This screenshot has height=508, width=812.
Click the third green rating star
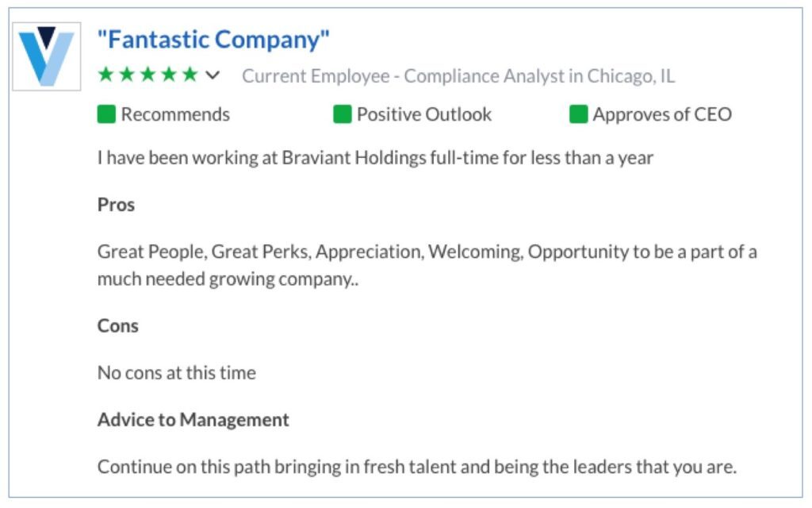[147, 75]
